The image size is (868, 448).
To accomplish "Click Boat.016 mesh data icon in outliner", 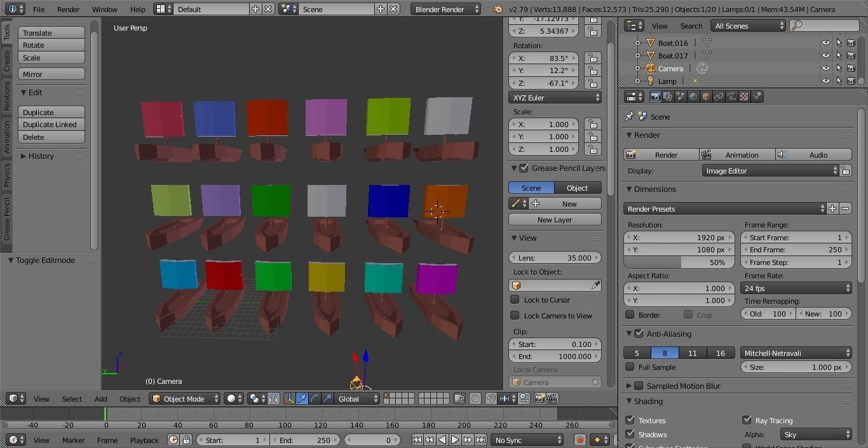I will click(707, 43).
